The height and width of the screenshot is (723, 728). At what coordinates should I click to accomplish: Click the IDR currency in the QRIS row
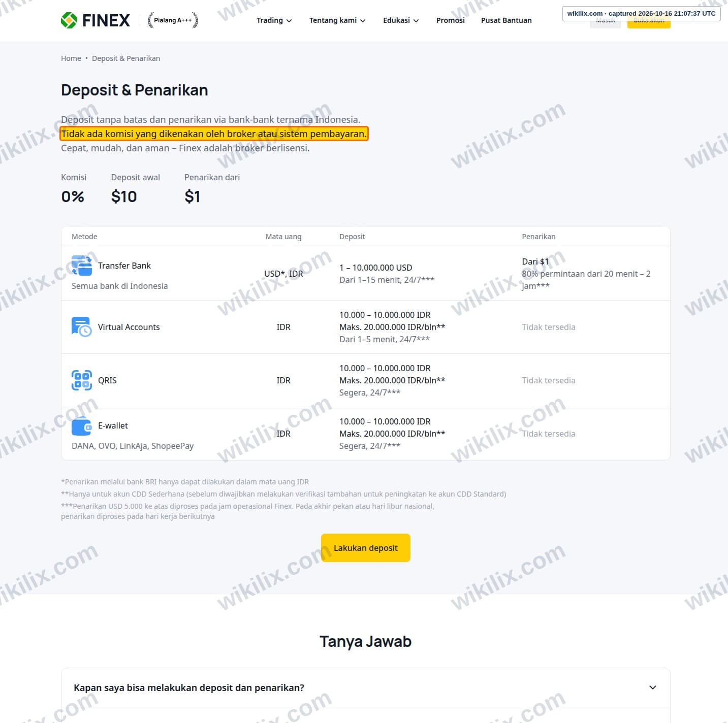click(x=283, y=380)
